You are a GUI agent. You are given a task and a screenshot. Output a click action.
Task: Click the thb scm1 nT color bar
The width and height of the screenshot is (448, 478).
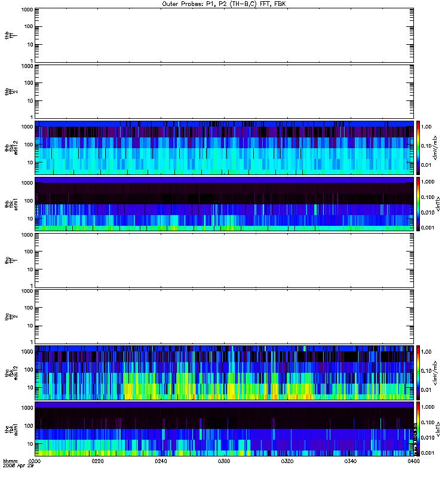(x=418, y=204)
